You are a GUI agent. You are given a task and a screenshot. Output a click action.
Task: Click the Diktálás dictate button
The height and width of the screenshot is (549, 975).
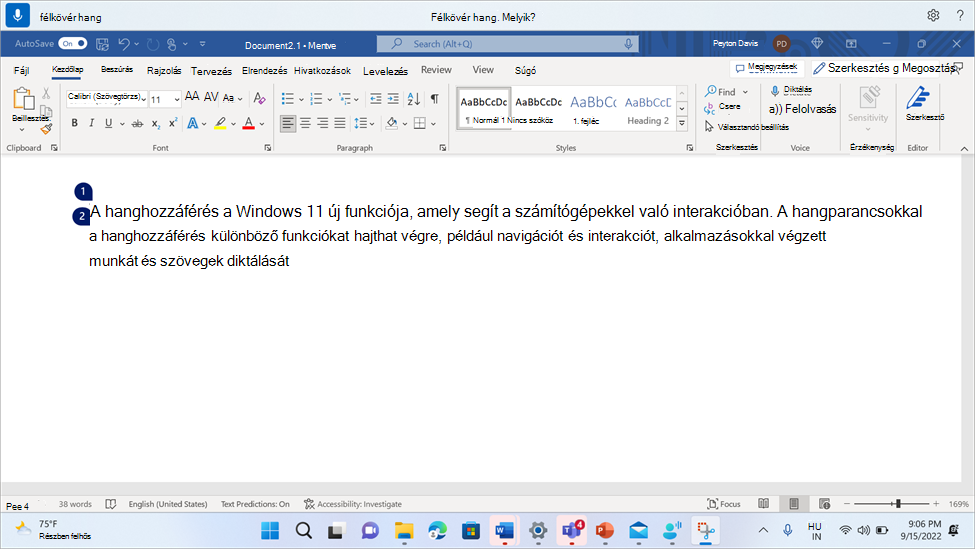coord(791,90)
